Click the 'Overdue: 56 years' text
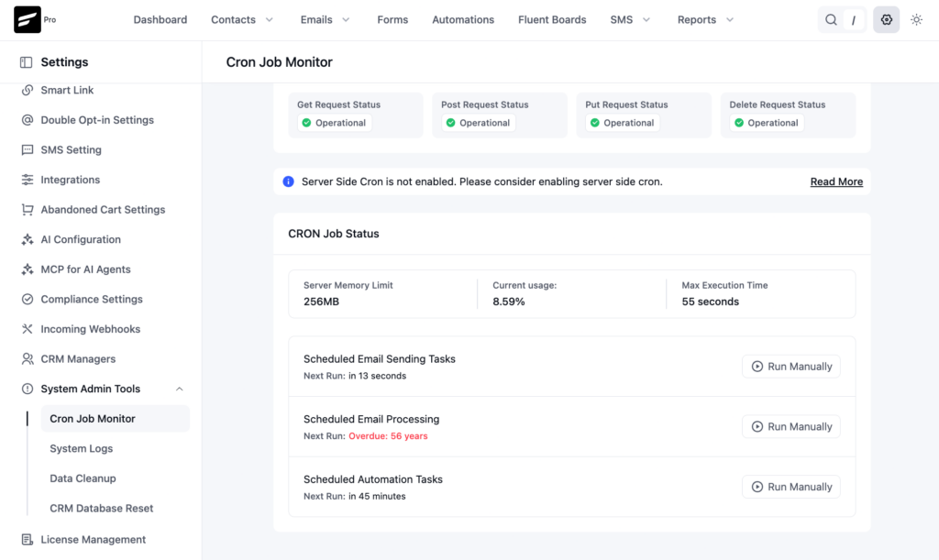The image size is (939, 560). click(x=388, y=436)
